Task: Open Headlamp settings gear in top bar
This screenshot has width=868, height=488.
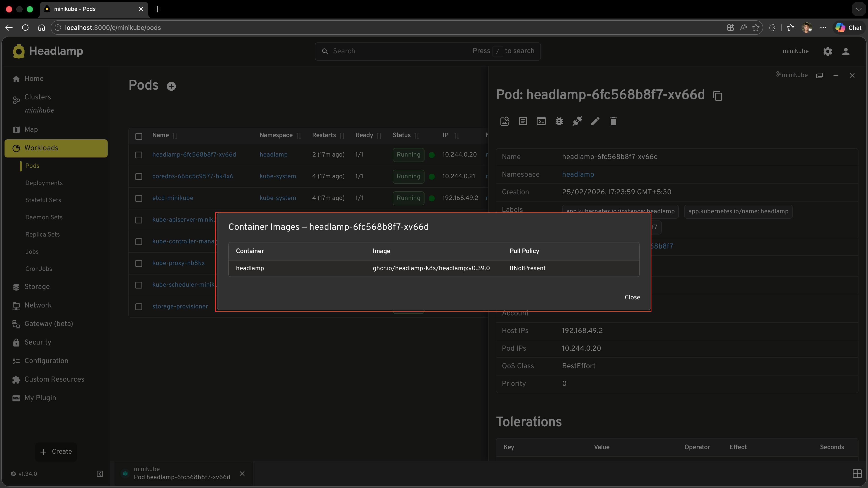Action: [x=828, y=51]
